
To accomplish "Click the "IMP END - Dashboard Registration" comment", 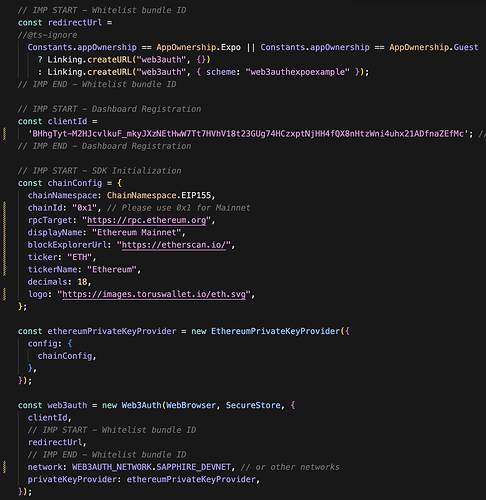I will point(104,146).
